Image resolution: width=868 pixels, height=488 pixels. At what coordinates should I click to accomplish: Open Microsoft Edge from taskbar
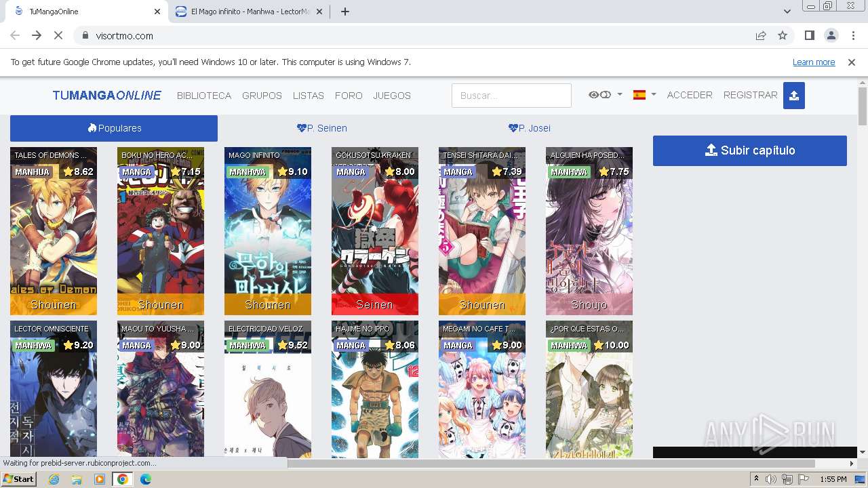point(146,479)
